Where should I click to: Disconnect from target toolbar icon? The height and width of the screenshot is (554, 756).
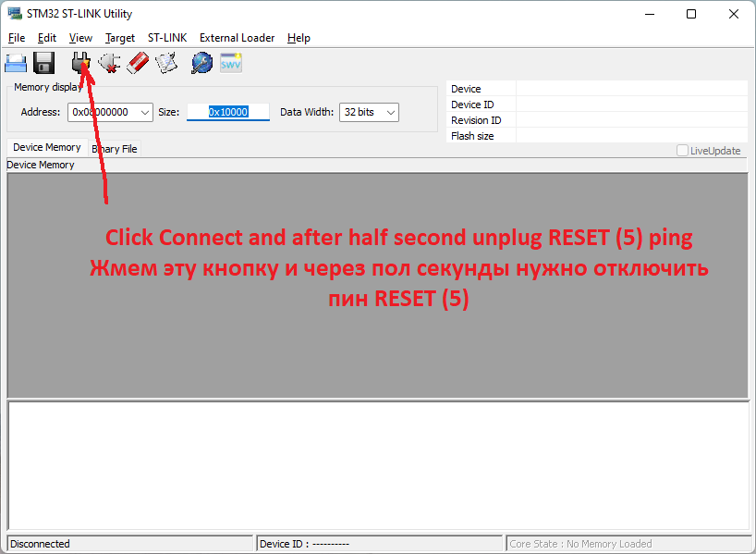[x=109, y=63]
